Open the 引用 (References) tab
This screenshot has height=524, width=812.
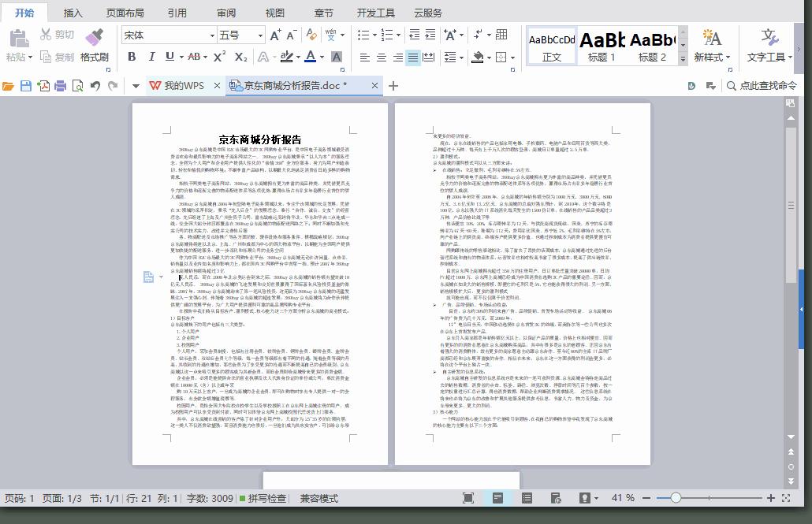click(x=177, y=13)
